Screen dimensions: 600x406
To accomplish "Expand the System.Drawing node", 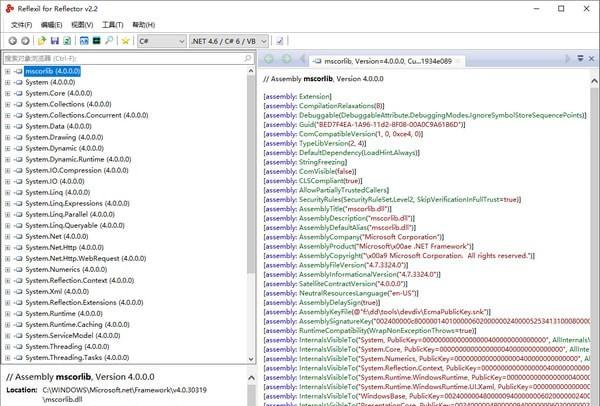I will (x=8, y=137).
